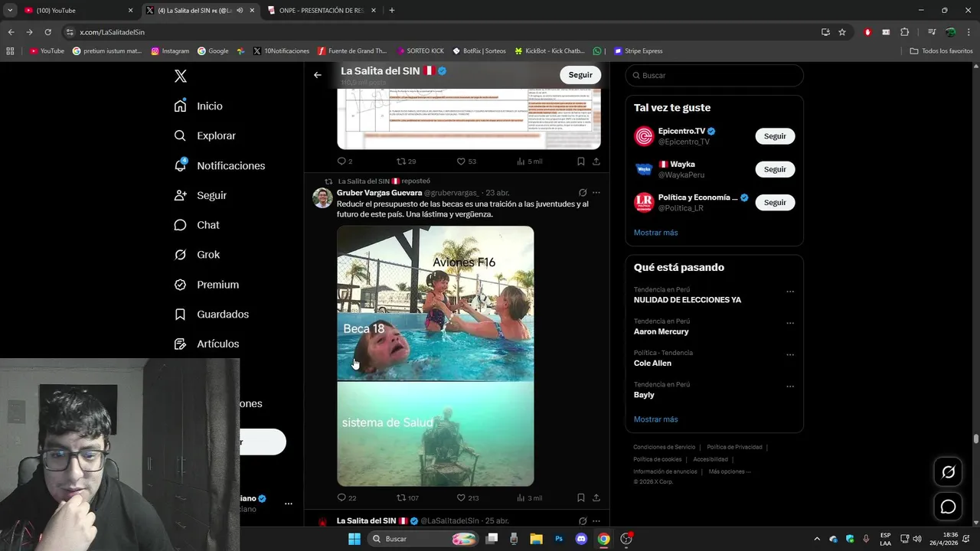Open Windows Start menu
980x551 pixels.
[x=354, y=539]
